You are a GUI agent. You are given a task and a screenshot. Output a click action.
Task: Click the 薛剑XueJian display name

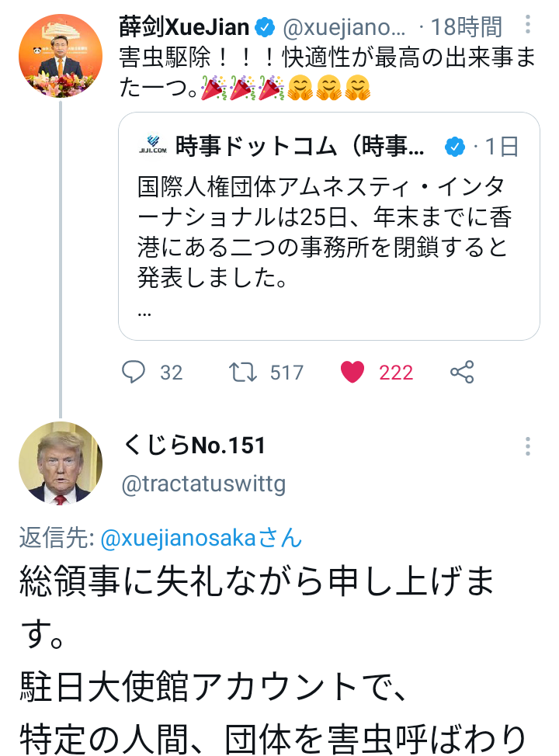[x=184, y=26]
